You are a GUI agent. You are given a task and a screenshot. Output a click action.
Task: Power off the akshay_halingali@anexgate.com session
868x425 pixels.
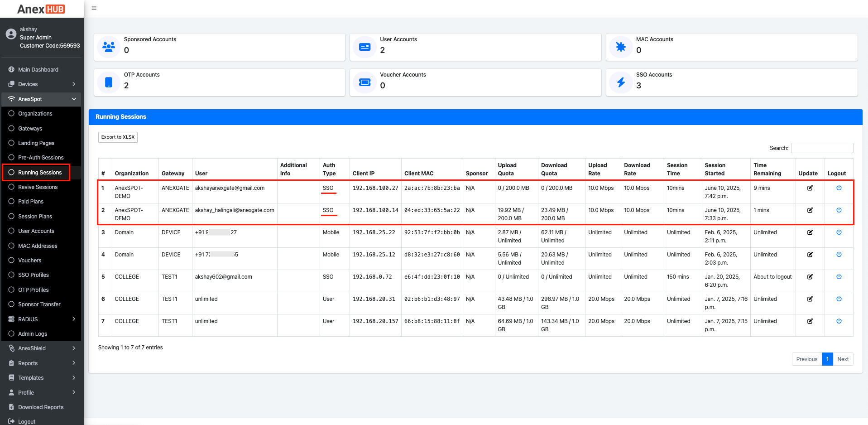point(839,210)
